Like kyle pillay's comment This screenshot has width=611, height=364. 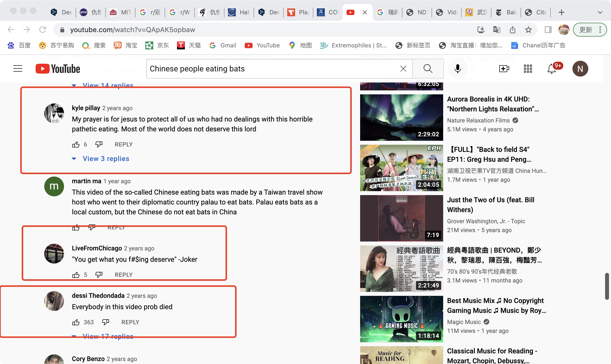(76, 144)
